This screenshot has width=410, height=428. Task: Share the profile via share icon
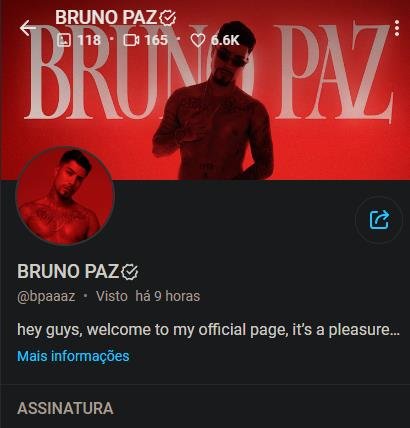coord(379,220)
